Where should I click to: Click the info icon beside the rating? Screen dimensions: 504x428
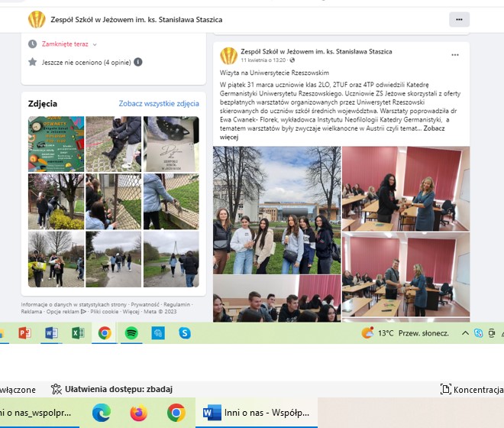click(x=138, y=62)
